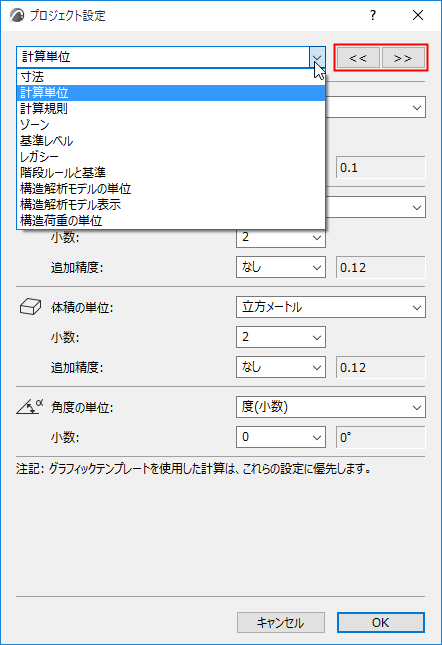442x645 pixels.
Task: Choose ゾーン from the list
Action: pos(171,125)
